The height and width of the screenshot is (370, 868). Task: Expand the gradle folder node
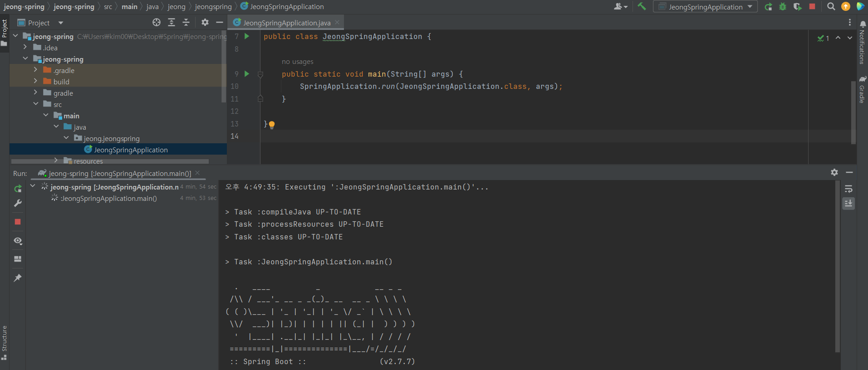tap(35, 92)
